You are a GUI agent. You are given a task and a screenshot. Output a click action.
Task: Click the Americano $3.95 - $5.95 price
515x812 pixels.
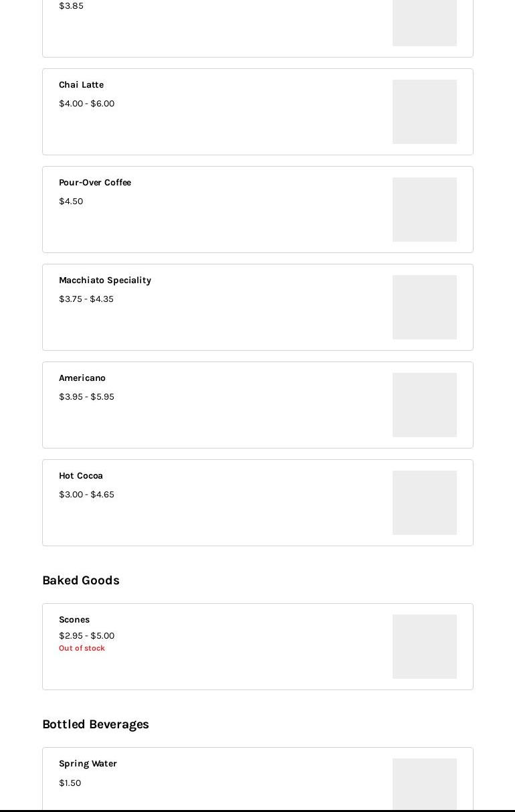pyautogui.click(x=86, y=397)
